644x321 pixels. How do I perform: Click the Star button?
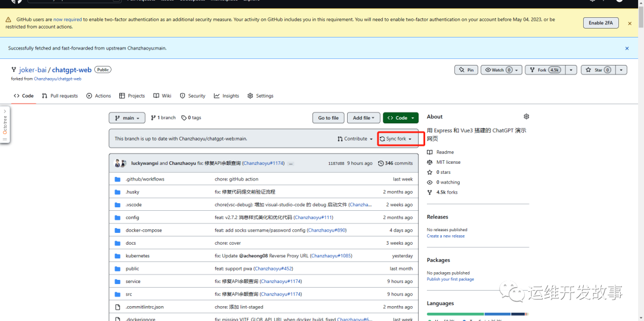point(598,70)
